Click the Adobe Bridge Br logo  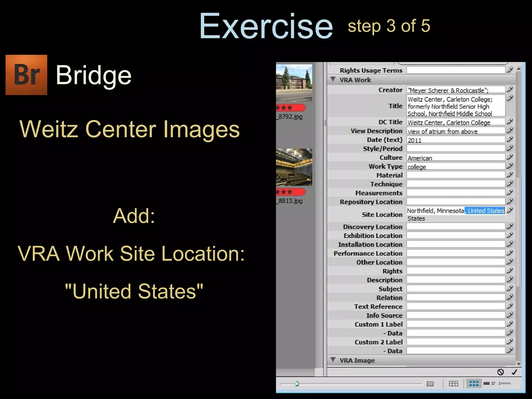26,75
